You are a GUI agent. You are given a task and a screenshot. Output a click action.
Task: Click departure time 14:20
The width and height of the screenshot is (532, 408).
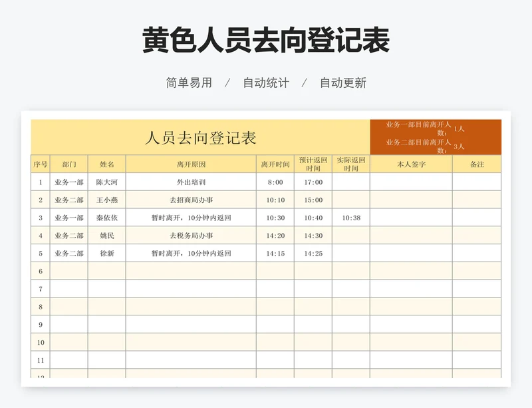pos(275,236)
